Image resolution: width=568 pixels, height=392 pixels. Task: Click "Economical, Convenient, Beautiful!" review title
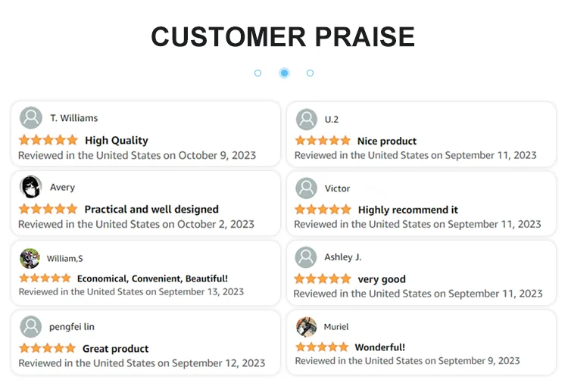152,278
